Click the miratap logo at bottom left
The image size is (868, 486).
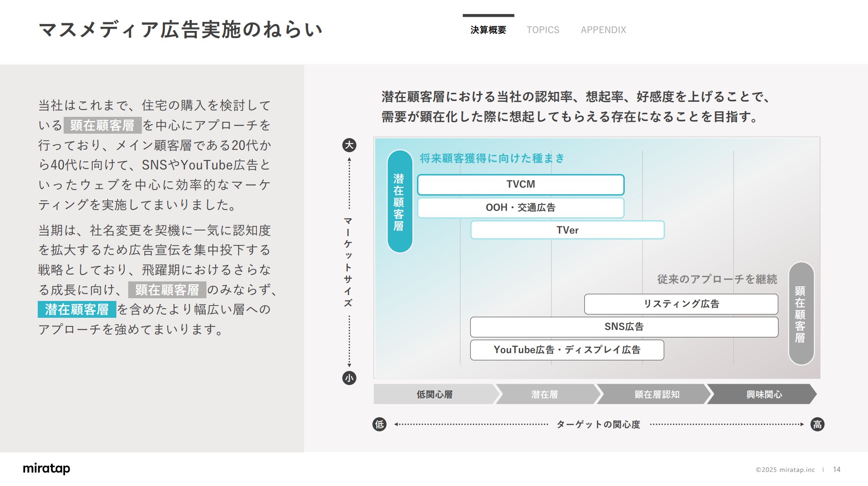[46, 469]
